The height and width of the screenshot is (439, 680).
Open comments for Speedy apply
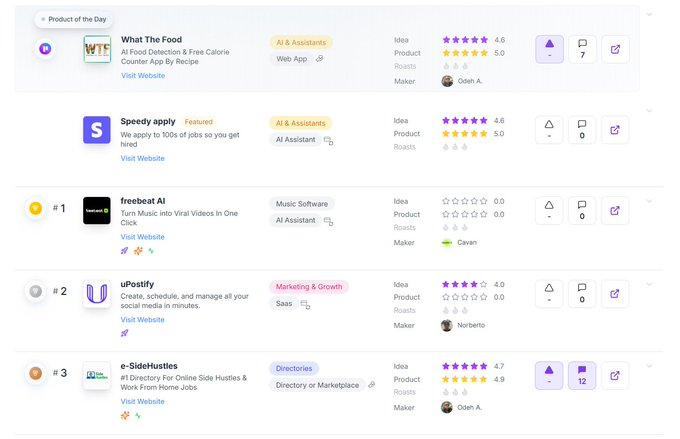click(x=582, y=130)
